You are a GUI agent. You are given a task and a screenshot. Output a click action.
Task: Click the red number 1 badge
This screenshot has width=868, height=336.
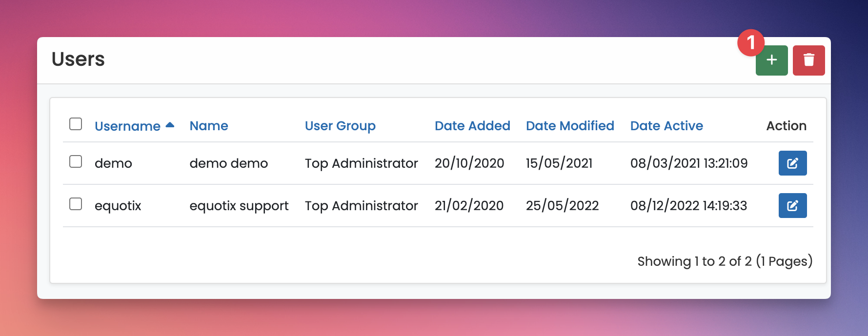750,43
